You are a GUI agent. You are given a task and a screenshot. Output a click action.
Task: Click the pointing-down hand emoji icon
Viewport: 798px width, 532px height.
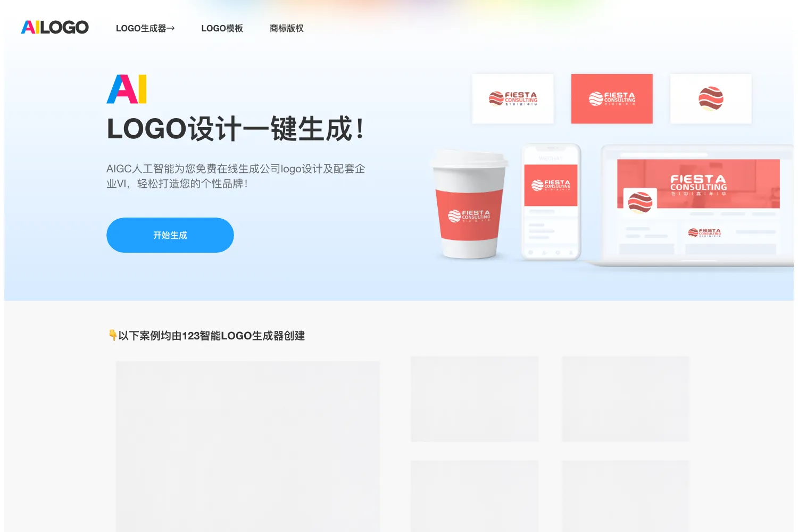point(112,335)
